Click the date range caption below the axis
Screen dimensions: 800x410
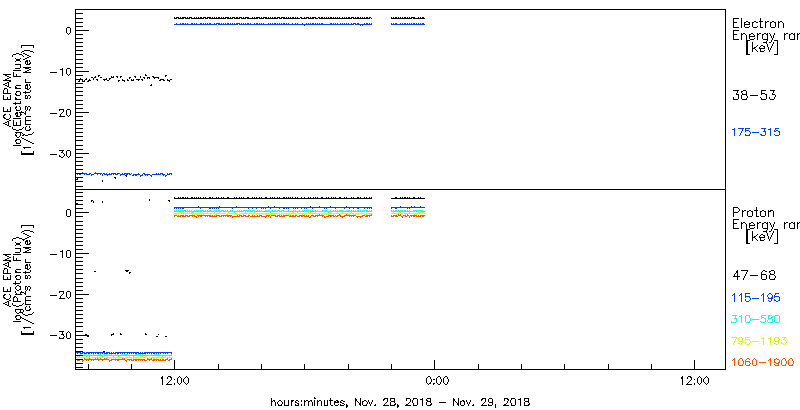pos(400,402)
